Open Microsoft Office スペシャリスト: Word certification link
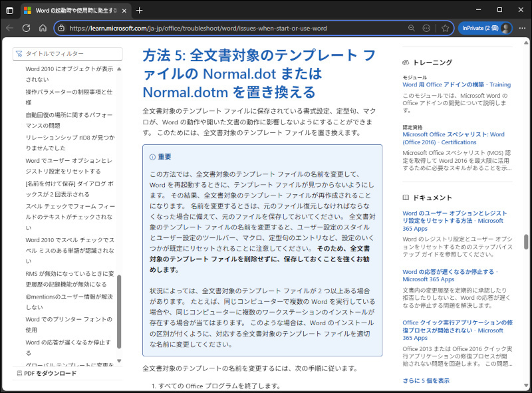 click(x=454, y=138)
